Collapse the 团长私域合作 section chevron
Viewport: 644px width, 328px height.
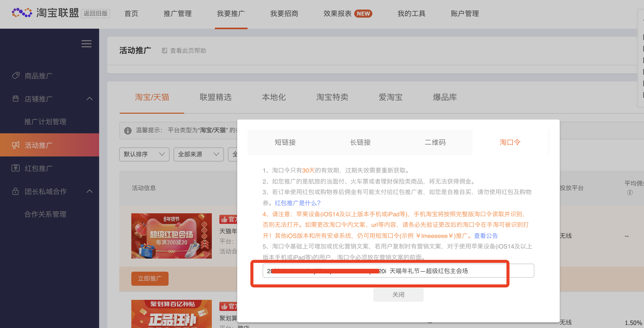click(x=90, y=191)
